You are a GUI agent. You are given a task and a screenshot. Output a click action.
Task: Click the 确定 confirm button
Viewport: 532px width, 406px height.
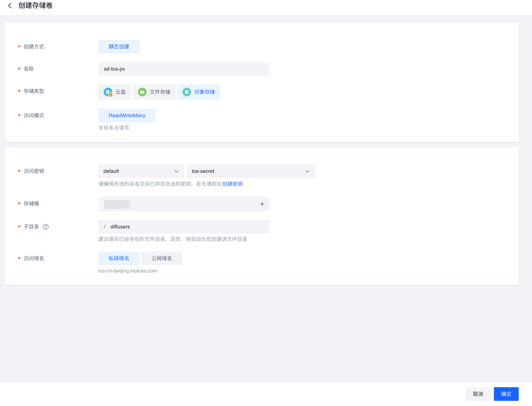506,394
